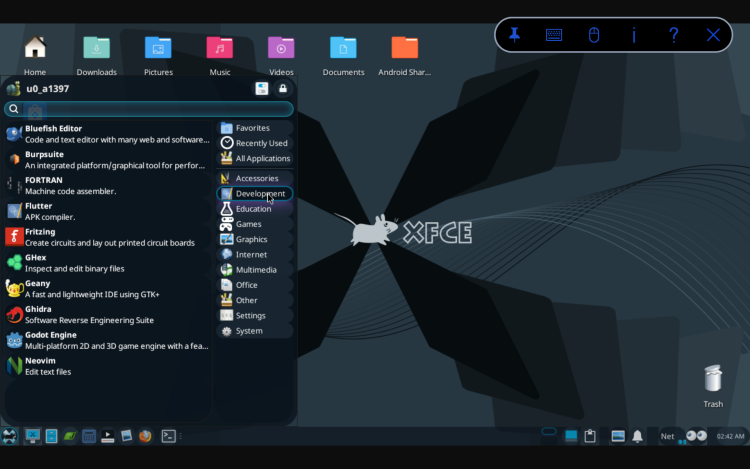
Task: Select the Settings category
Action: pyautogui.click(x=255, y=316)
